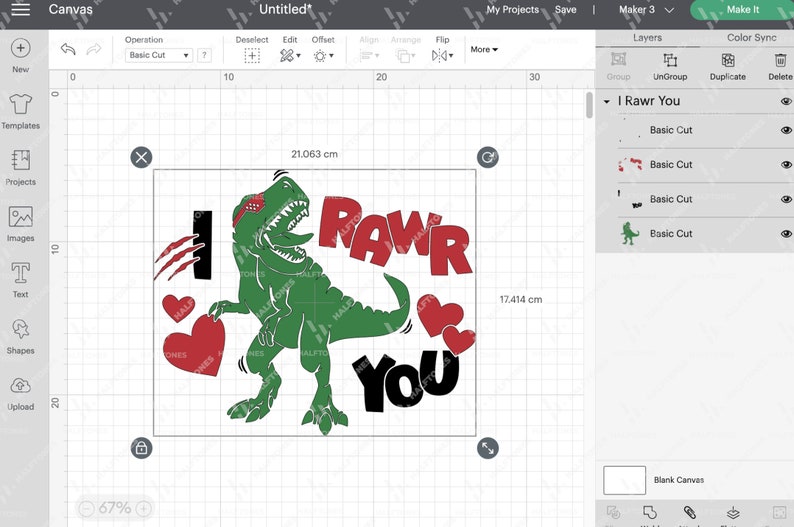794x527 pixels.
Task: Click the Flatten icon at panel bottom
Action: point(733,513)
